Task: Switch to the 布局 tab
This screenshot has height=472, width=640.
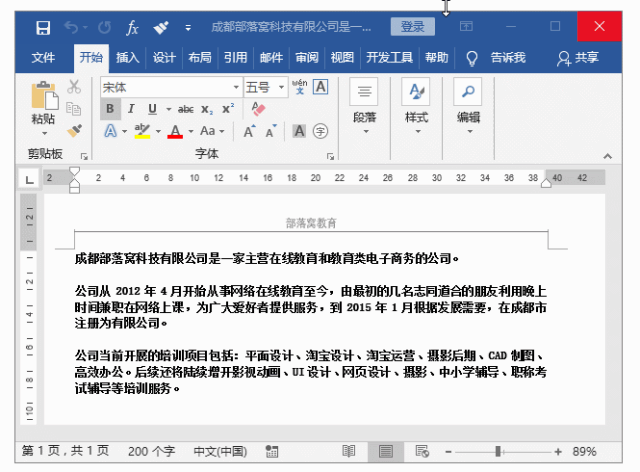Action: click(200, 57)
